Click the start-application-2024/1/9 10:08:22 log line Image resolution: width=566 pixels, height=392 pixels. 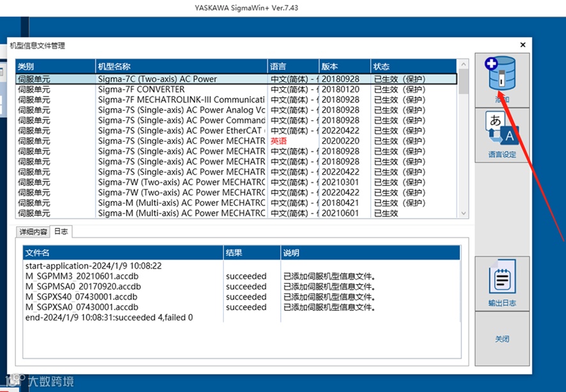tap(93, 266)
